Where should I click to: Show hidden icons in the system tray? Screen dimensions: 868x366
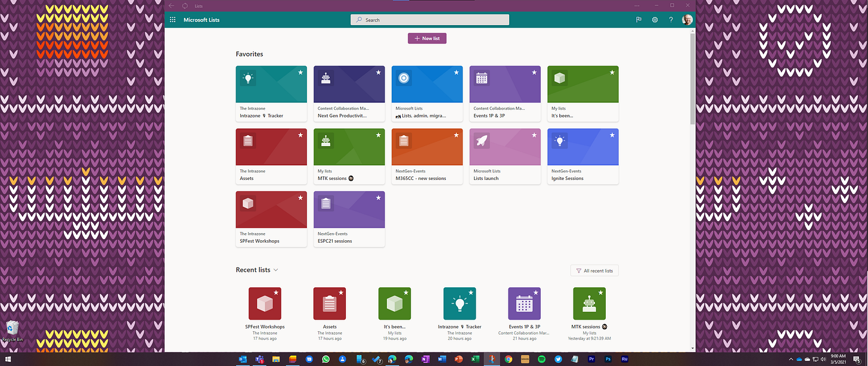tap(791, 359)
